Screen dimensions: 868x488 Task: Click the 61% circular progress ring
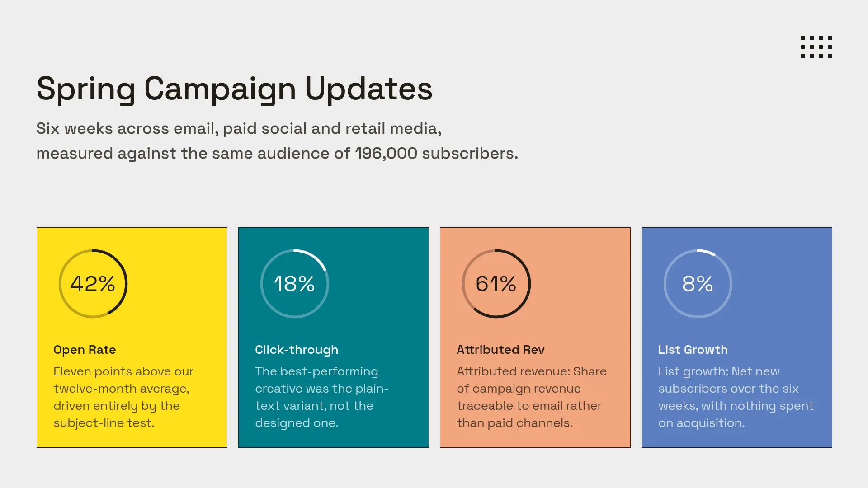pyautogui.click(x=496, y=284)
